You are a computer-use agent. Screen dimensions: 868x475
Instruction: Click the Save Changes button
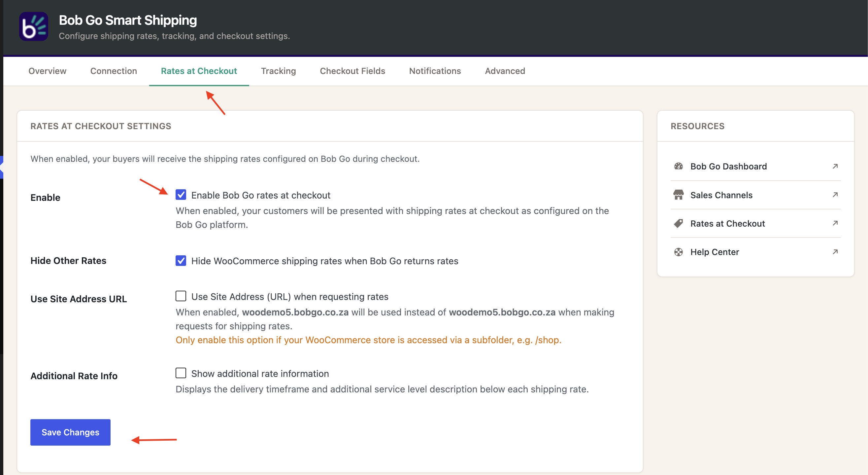(70, 432)
